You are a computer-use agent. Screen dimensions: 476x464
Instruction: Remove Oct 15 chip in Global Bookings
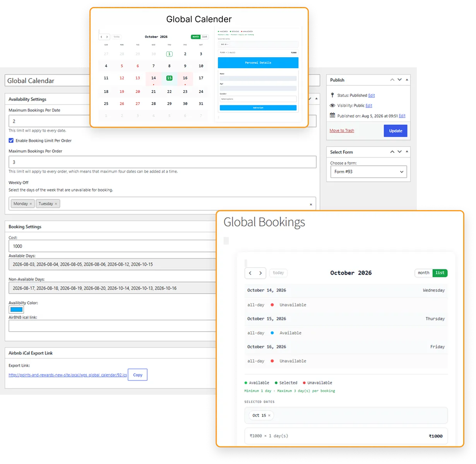coord(269,415)
